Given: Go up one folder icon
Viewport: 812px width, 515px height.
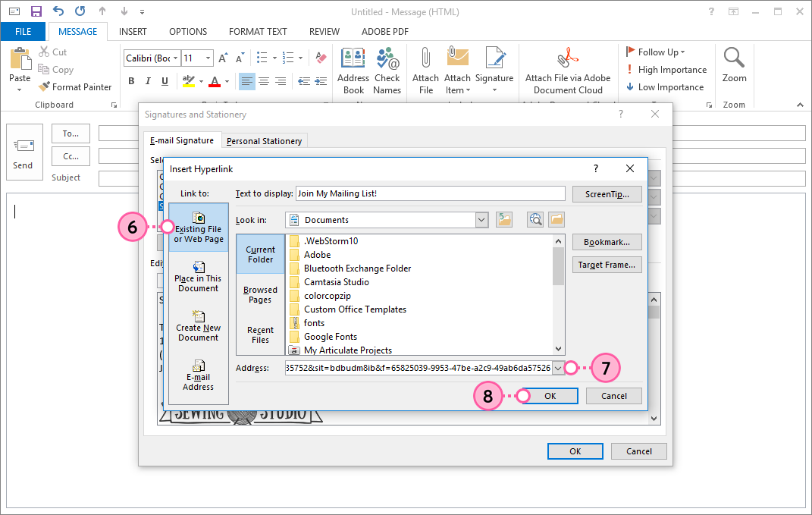Looking at the screenshot, I should [x=504, y=220].
